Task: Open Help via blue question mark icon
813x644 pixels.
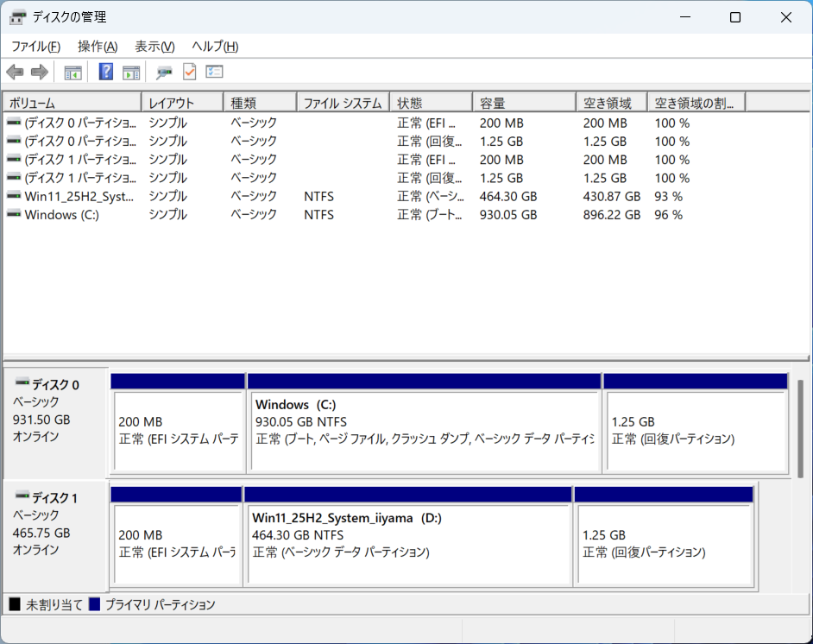Action: pyautogui.click(x=106, y=73)
